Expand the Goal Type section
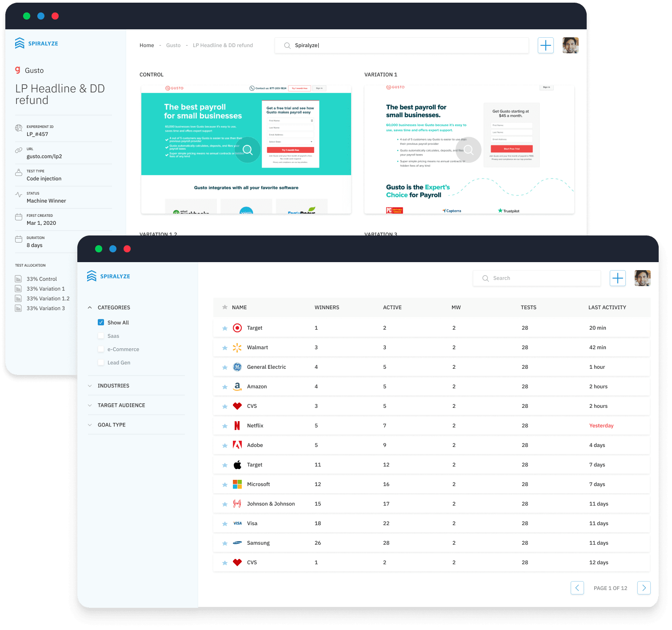The height and width of the screenshot is (630, 672). [90, 425]
